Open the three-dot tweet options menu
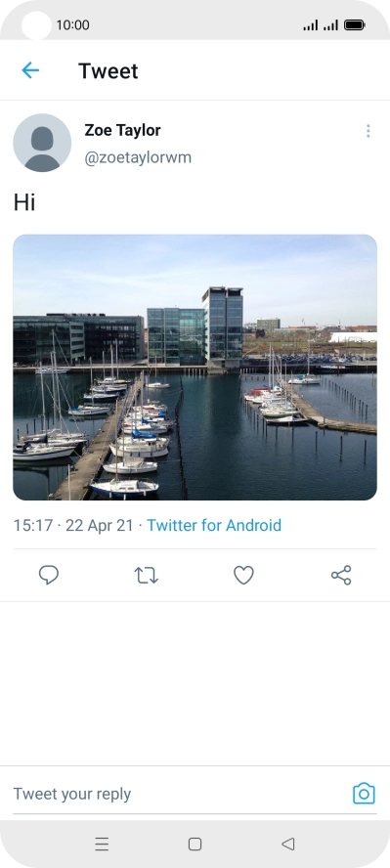 pyautogui.click(x=368, y=131)
